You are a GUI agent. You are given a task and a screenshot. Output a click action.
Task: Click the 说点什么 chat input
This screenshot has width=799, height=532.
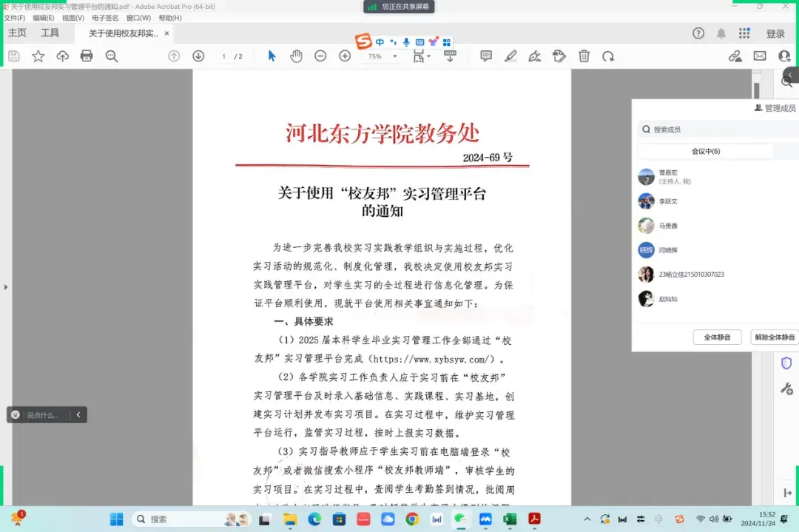click(x=43, y=415)
